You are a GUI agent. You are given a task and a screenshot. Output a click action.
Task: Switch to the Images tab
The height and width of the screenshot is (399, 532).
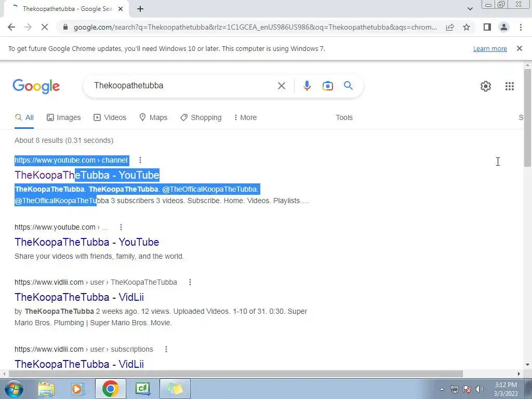coord(64,117)
